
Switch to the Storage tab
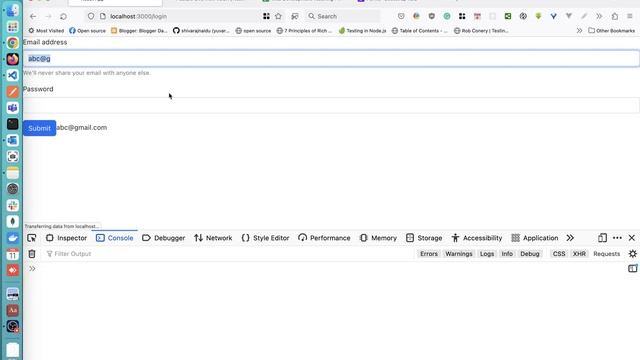[x=424, y=238]
